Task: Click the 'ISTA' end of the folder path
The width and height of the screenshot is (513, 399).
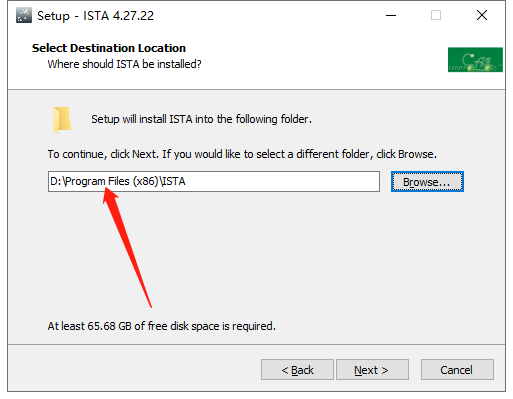Action: point(174,181)
